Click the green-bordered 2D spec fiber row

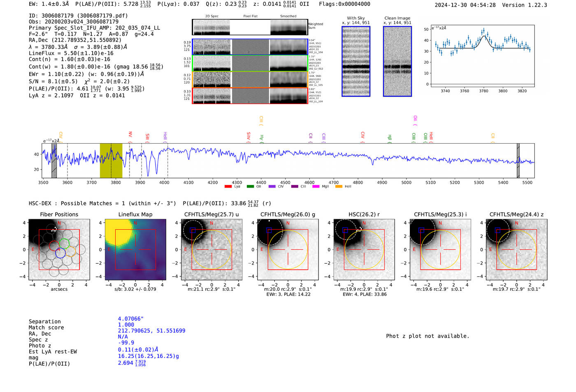(250, 63)
